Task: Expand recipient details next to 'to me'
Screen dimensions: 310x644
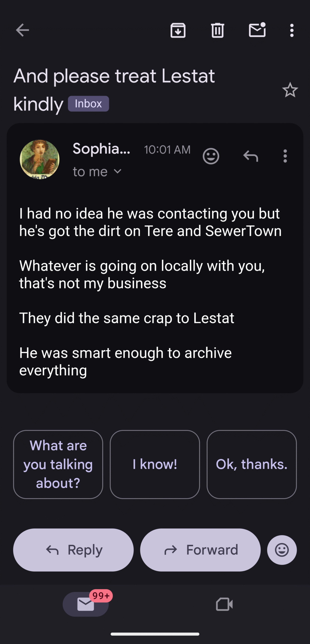Action: pos(118,172)
